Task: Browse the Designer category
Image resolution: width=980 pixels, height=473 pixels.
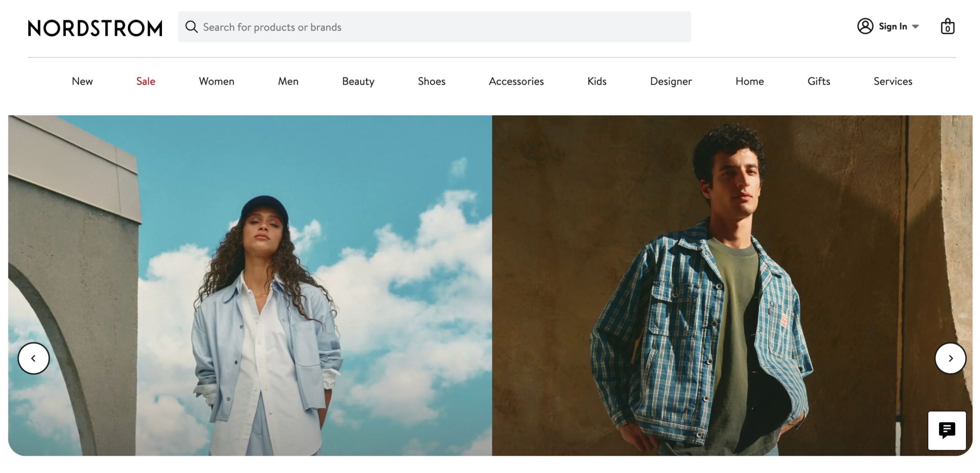Action: click(671, 81)
